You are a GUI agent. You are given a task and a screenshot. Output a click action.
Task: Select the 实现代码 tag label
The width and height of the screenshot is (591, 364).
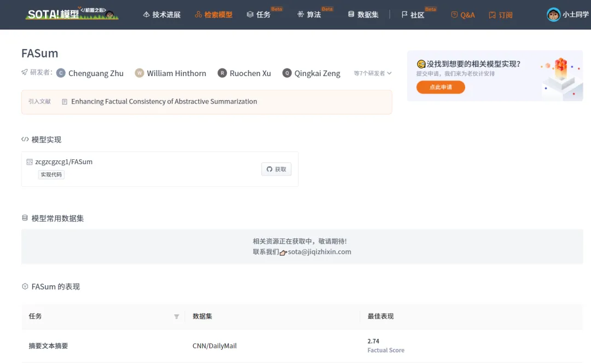click(51, 175)
